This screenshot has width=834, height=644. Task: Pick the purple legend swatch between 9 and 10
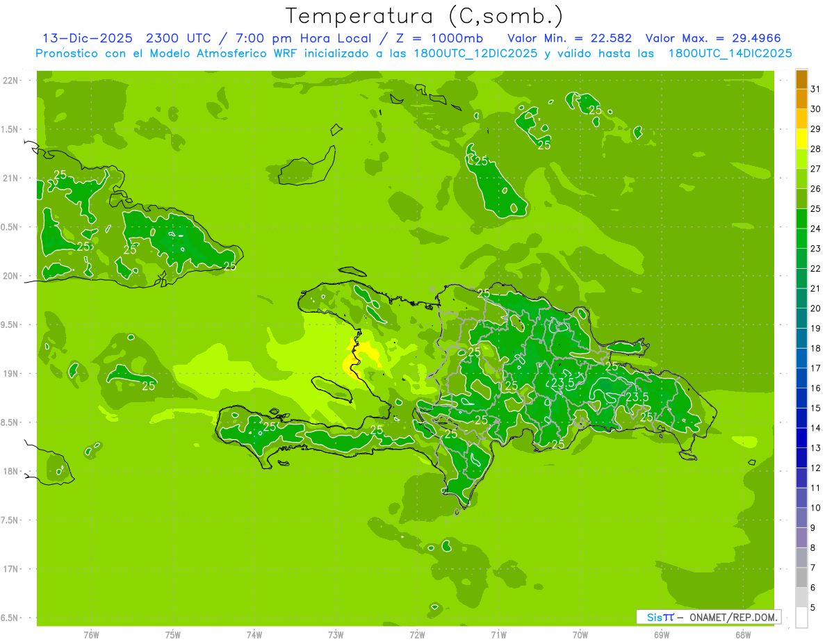pos(801,518)
